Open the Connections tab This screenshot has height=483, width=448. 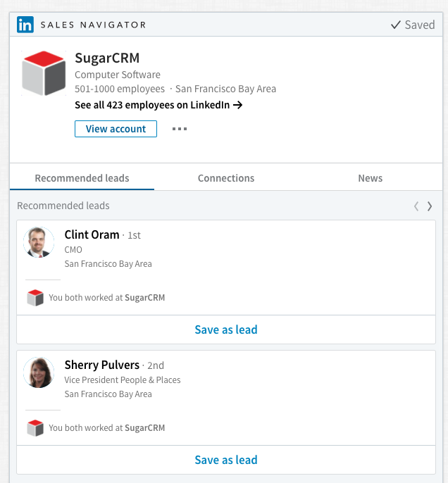click(x=226, y=178)
